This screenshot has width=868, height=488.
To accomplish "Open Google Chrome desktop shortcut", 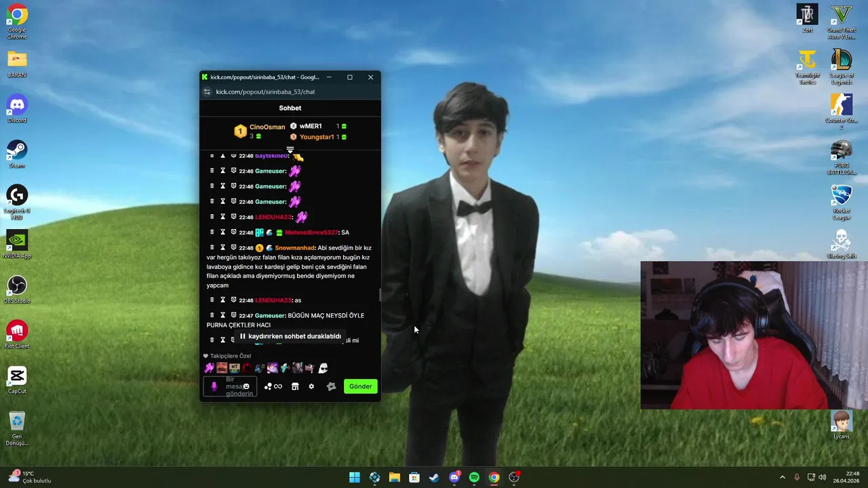I will [x=17, y=22].
